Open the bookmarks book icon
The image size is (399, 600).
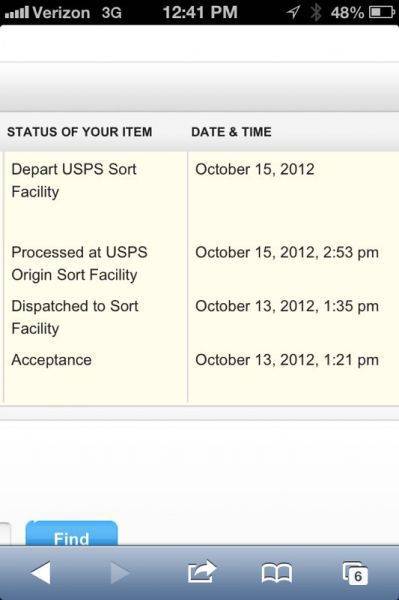tap(277, 573)
